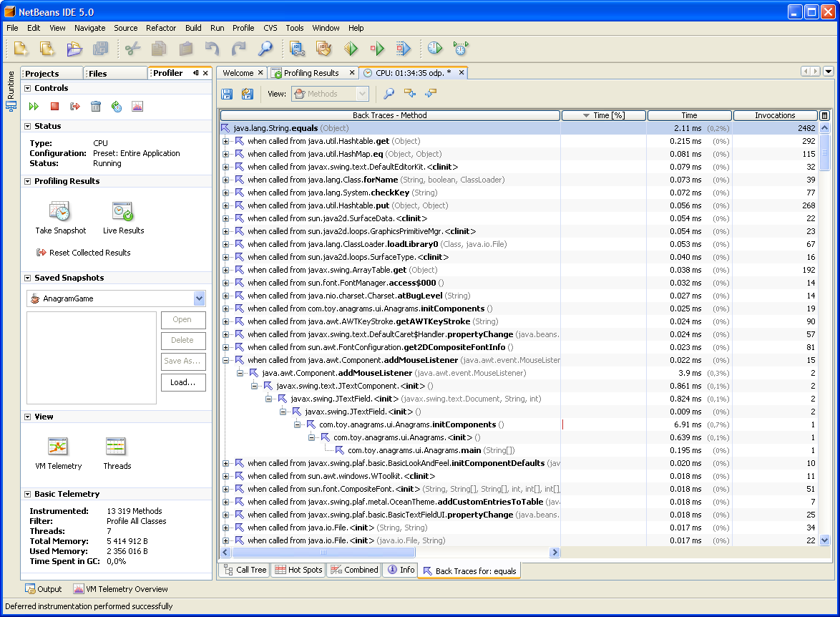
Task: Open the VM Telemetry view
Action: tap(59, 454)
